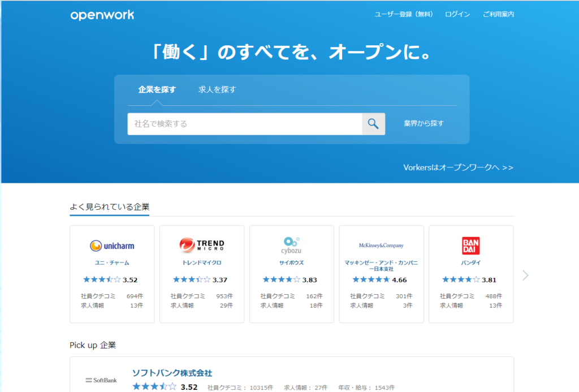Click the OpenWork logo in the header
This screenshot has height=392, width=579.
coord(102,15)
